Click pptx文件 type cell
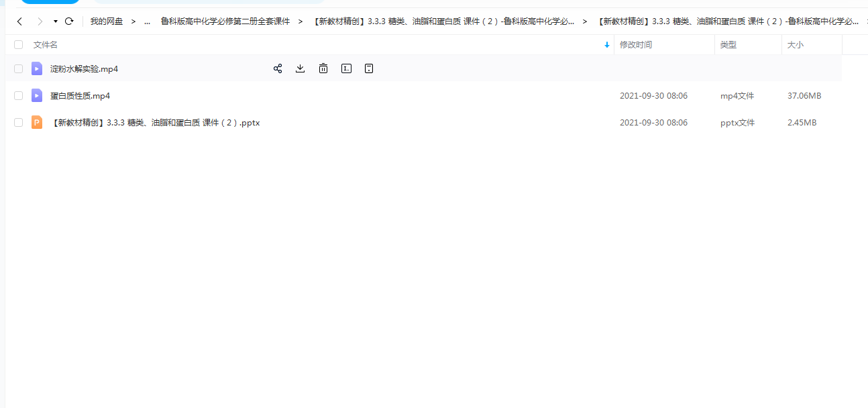Screen dimensions: 868x408 pyautogui.click(x=738, y=123)
